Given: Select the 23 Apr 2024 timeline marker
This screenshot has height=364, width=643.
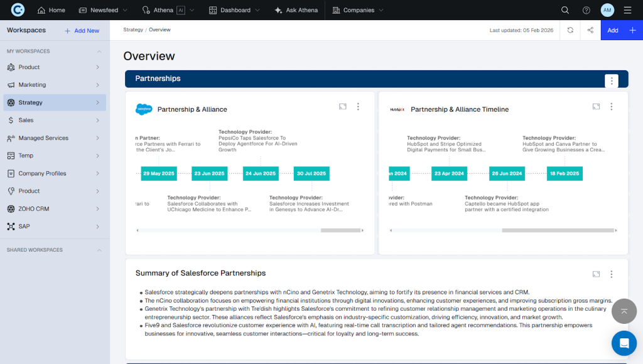Looking at the screenshot, I should point(449,173).
